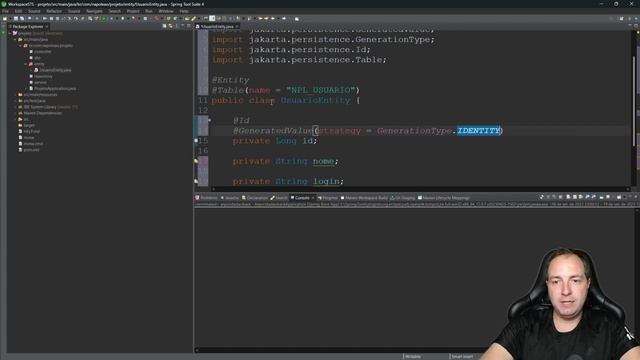
Task: Click the Clear Console icon in the console toolbar
Action: pos(568,197)
